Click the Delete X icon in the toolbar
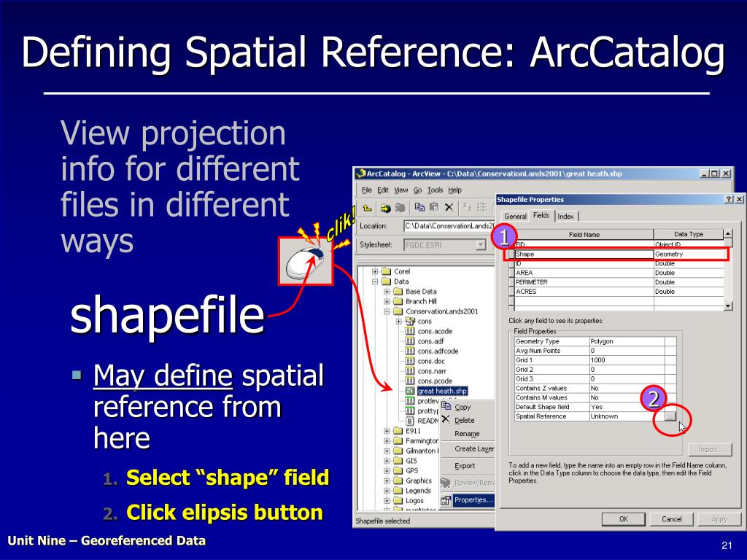Image resolution: width=747 pixels, height=560 pixels. click(x=449, y=207)
